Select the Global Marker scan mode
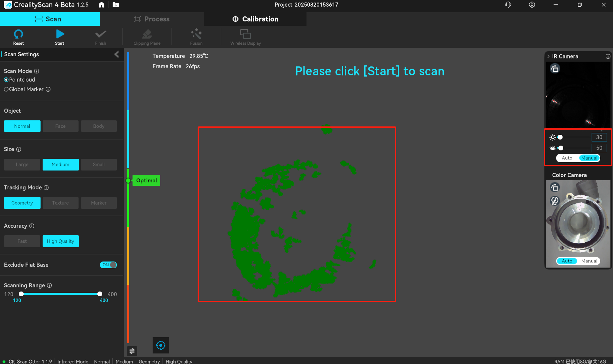The image size is (613, 364). click(x=6, y=89)
